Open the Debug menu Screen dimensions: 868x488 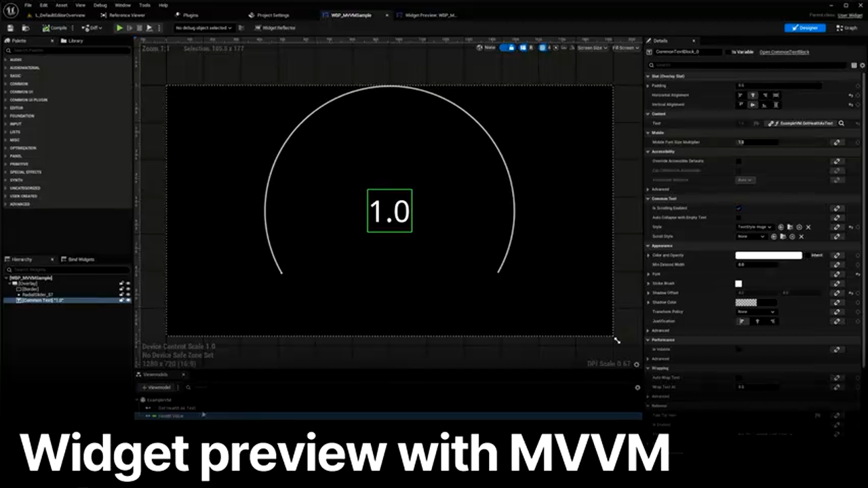tap(100, 5)
